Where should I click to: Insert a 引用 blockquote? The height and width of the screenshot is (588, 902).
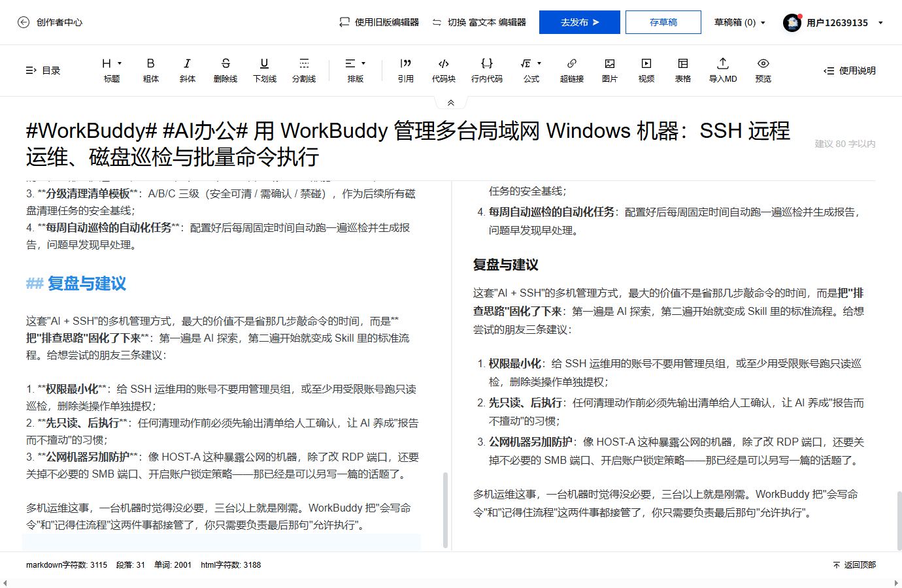[406, 70]
